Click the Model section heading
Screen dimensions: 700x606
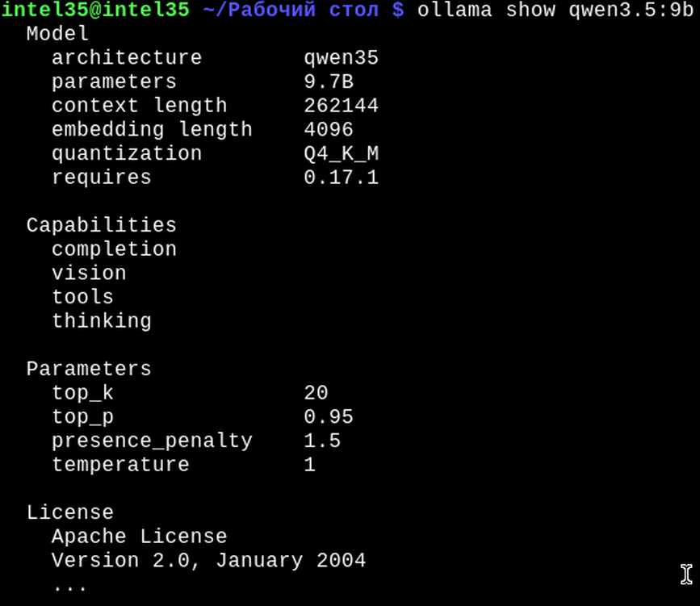[x=57, y=34]
